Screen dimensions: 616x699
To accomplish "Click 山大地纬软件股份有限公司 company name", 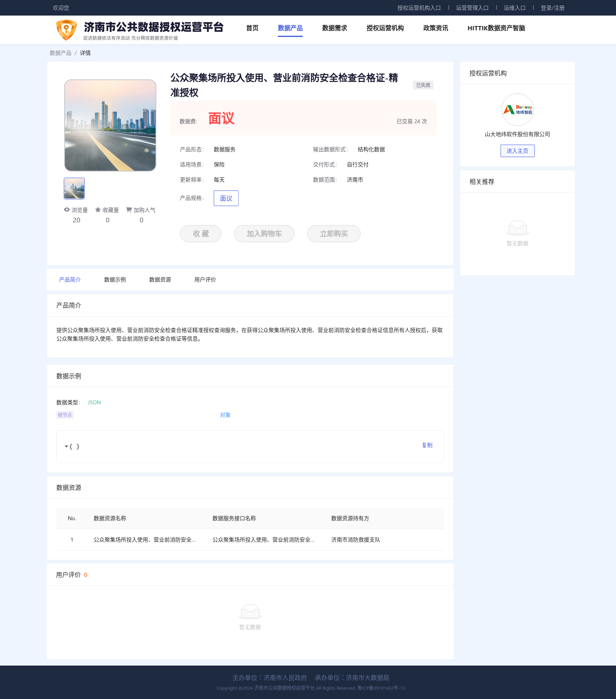I will coord(517,134).
